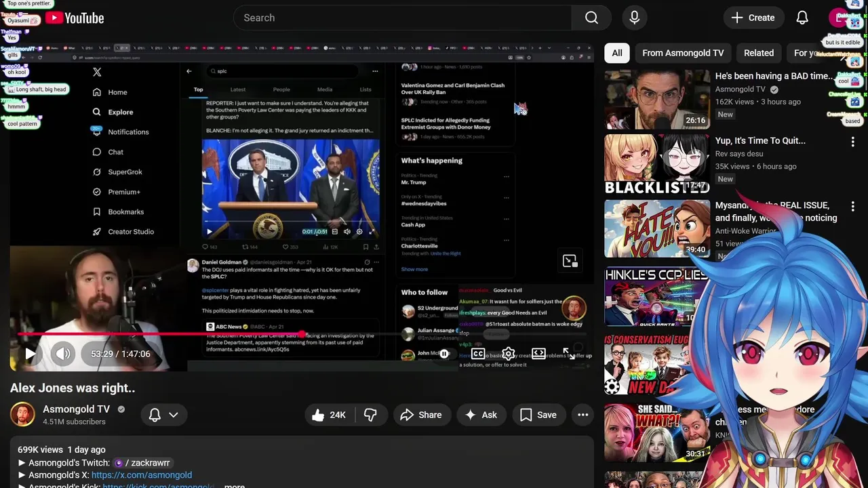Open the Create menu
The height and width of the screenshot is (488, 868).
pyautogui.click(x=753, y=18)
